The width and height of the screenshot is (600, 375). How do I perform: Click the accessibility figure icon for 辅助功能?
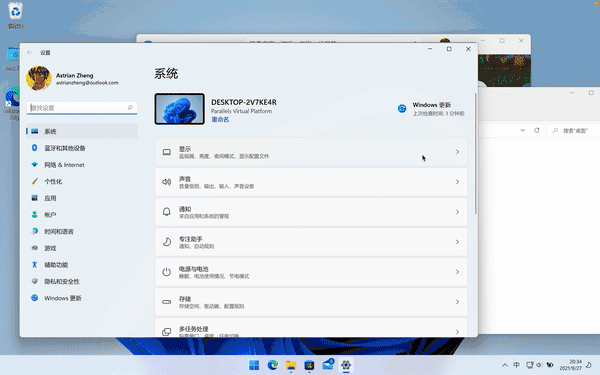[34, 264]
